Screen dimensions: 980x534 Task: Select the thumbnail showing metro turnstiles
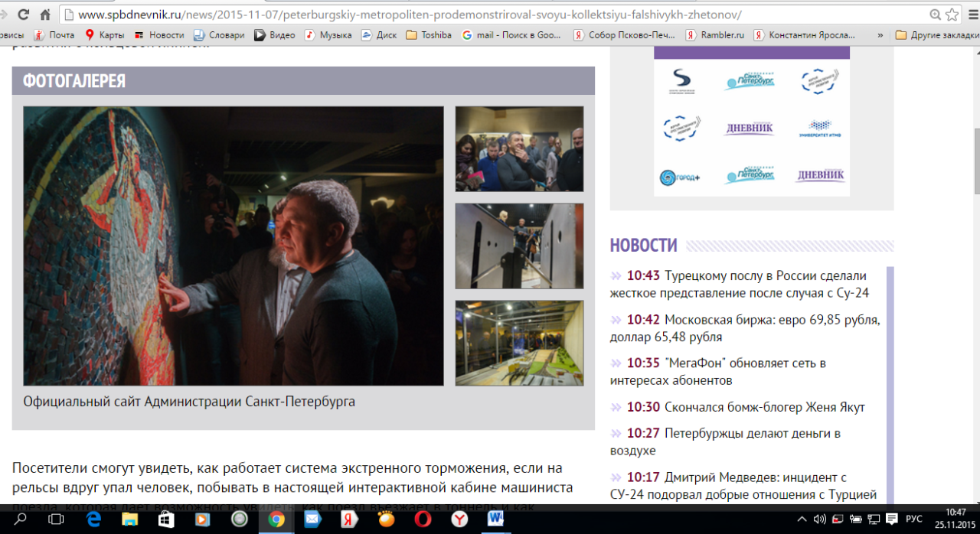519,246
